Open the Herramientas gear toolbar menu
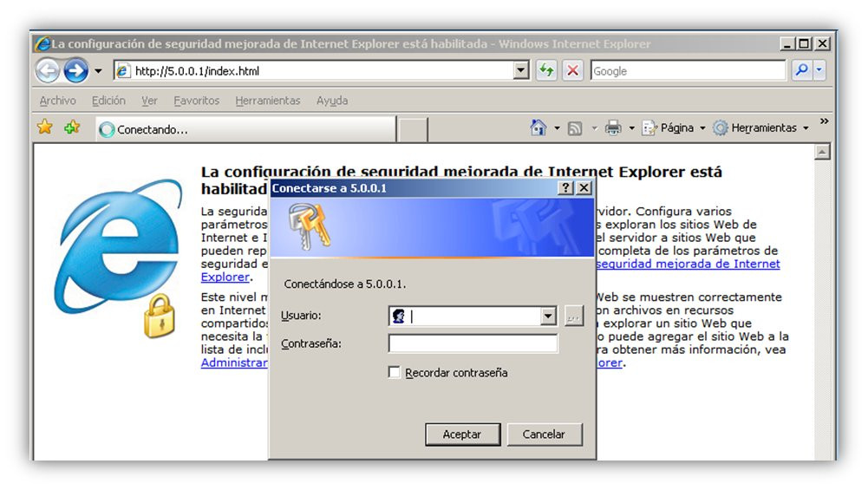Screen dimensions: 868x490 coord(760,127)
